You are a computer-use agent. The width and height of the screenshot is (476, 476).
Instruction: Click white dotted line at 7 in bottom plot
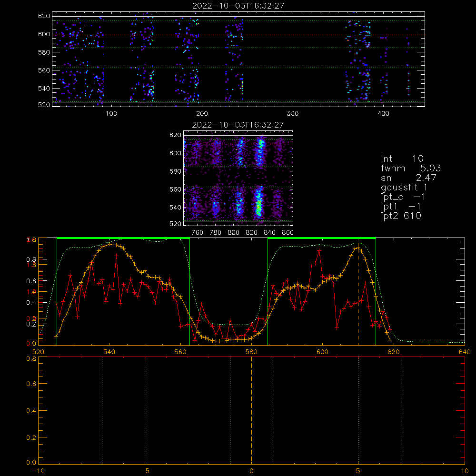(x=401, y=410)
